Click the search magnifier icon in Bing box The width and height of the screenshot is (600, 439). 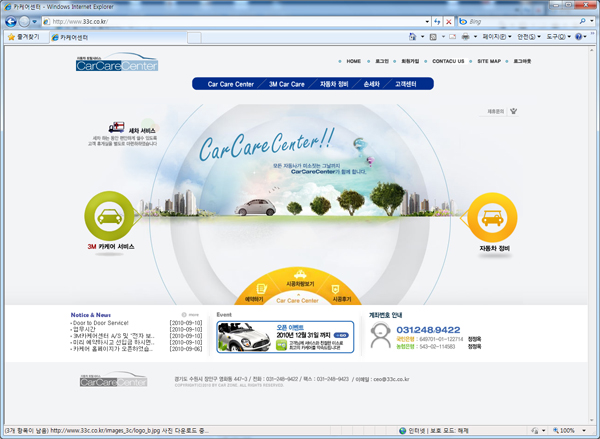coord(582,21)
